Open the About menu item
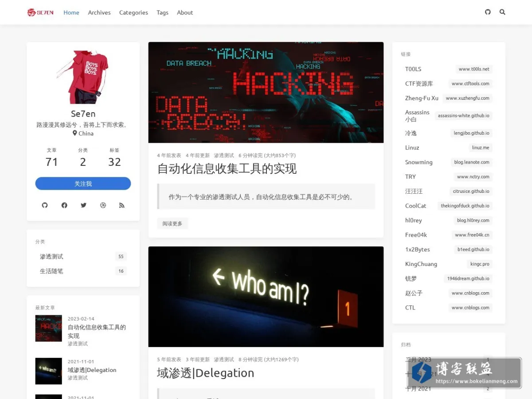 point(185,12)
